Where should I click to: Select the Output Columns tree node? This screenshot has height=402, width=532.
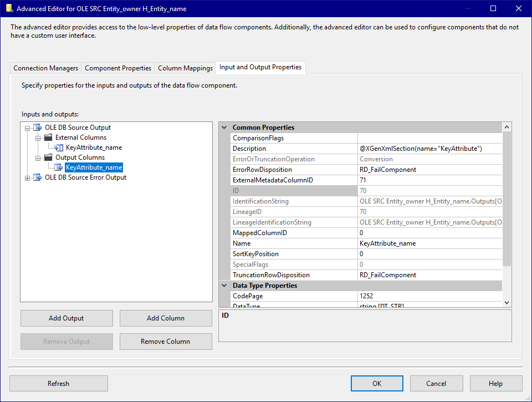80,157
